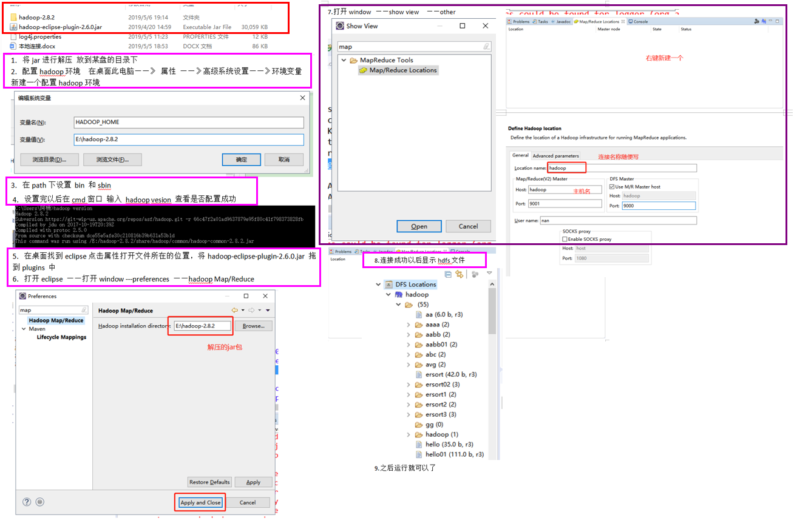Expand the abc (2) folder
The width and height of the screenshot is (794, 532).
pos(409,354)
